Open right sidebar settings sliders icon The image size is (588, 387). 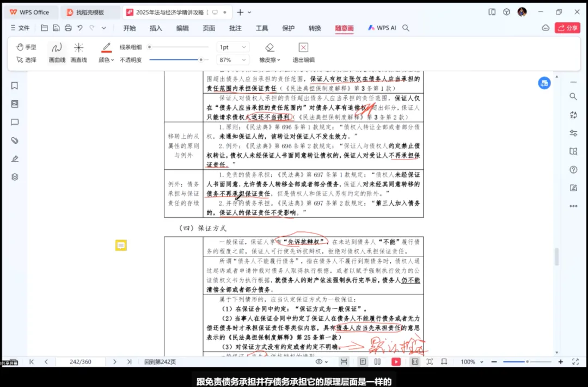click(x=573, y=133)
